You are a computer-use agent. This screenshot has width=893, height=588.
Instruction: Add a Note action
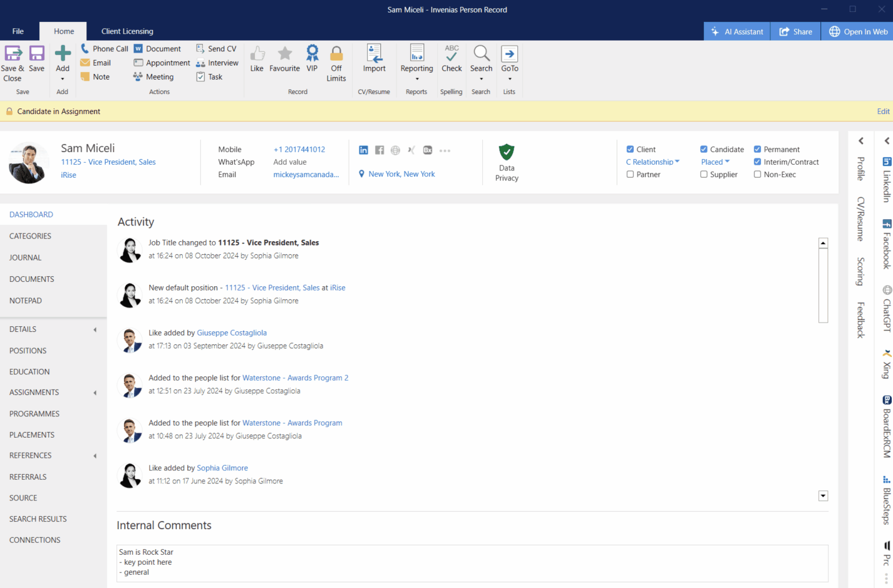point(95,77)
